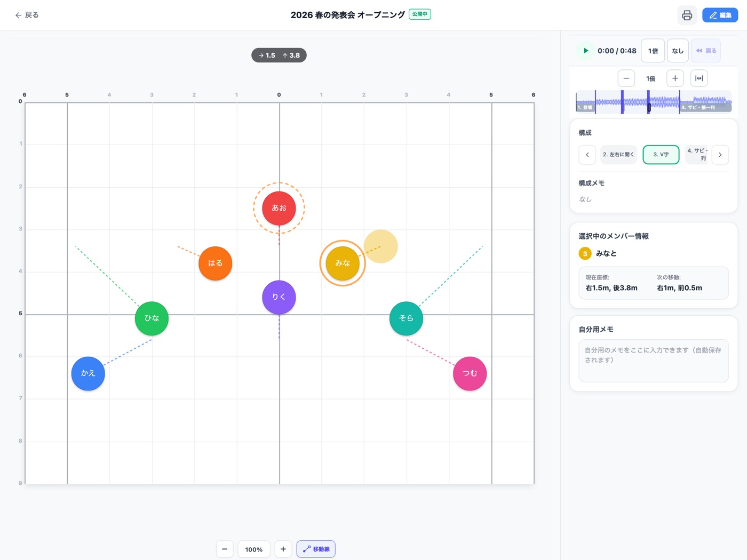Go to previous formation chevron
Screen dimensions: 747x560
point(587,155)
